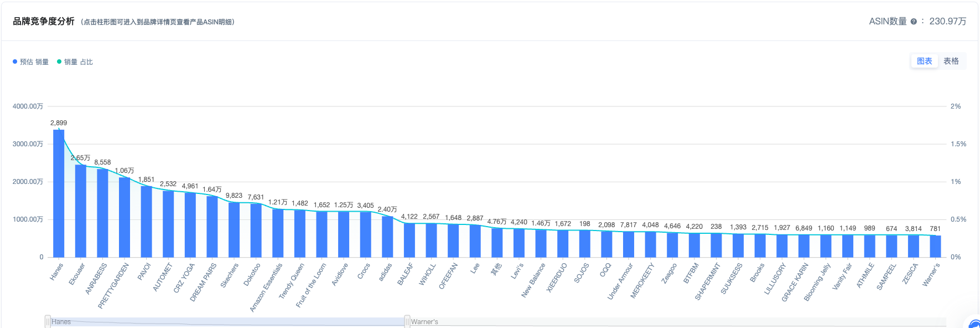
Task: Click the New Balance bar
Action: 541,243
